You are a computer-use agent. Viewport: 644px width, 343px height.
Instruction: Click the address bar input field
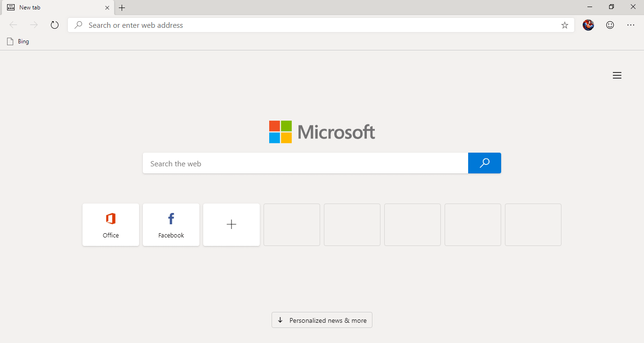click(321, 25)
